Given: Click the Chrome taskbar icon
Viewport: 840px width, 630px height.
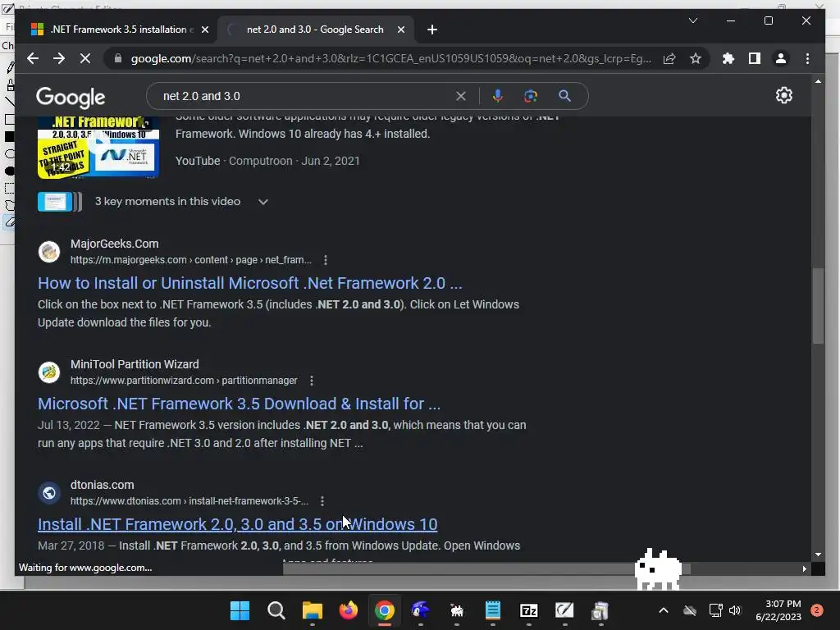Looking at the screenshot, I should (x=384, y=610).
